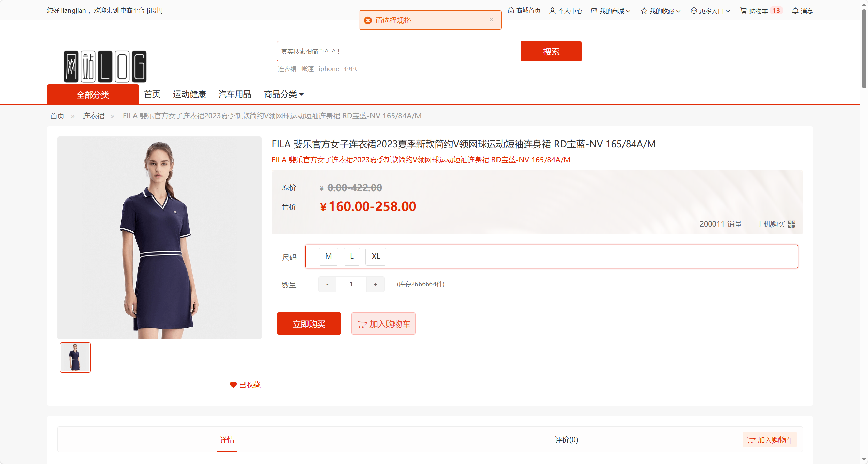Click the quantity input field
The width and height of the screenshot is (868, 464).
tap(351, 284)
